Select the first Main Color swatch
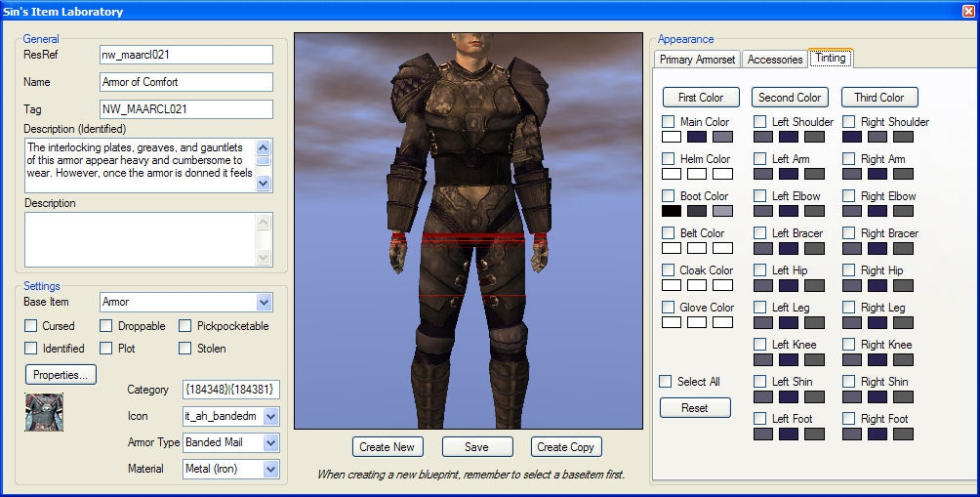Screen dimensions: 980x497 (672, 137)
